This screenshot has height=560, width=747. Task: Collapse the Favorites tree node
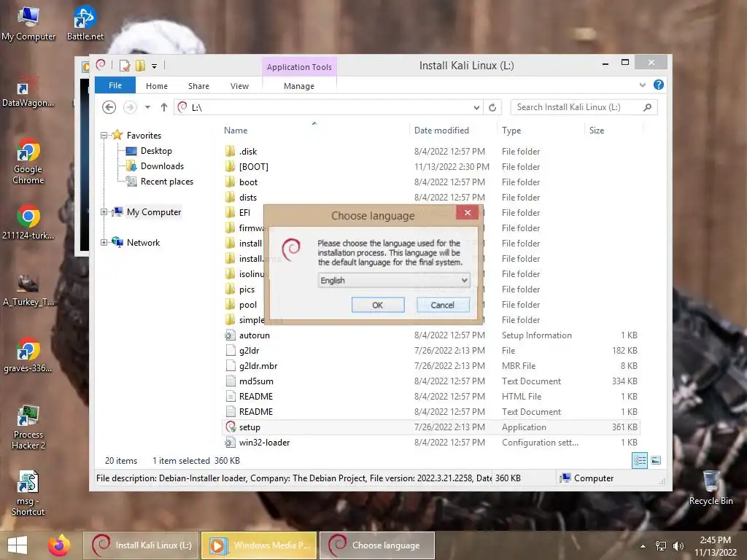tap(104, 136)
